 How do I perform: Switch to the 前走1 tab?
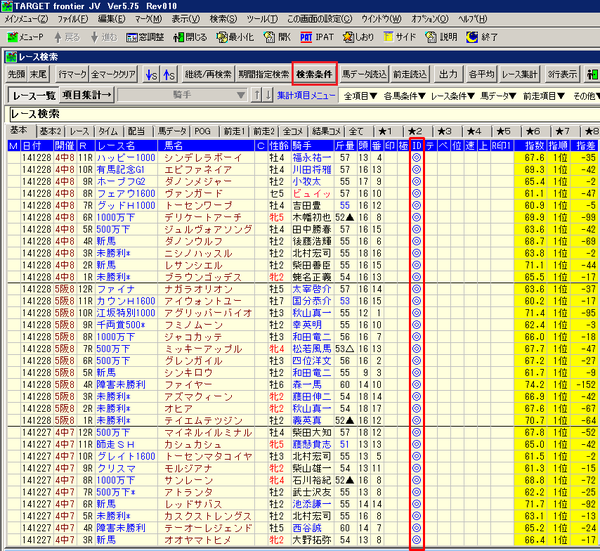tap(234, 131)
